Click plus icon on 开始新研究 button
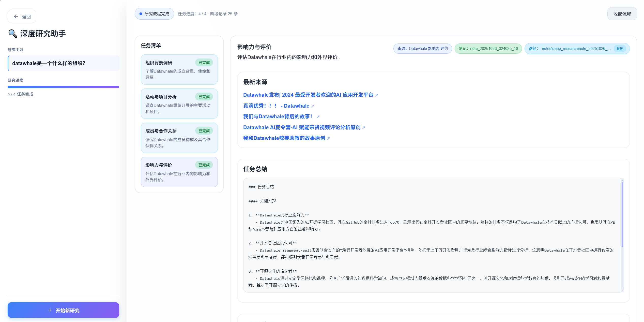This screenshot has width=644, height=322. point(50,310)
